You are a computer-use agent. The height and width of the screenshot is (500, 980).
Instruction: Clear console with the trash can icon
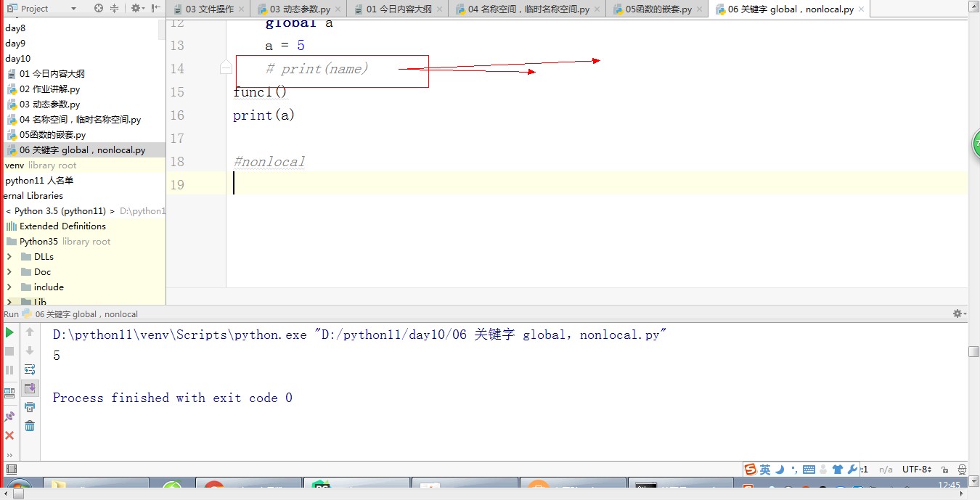[30, 426]
